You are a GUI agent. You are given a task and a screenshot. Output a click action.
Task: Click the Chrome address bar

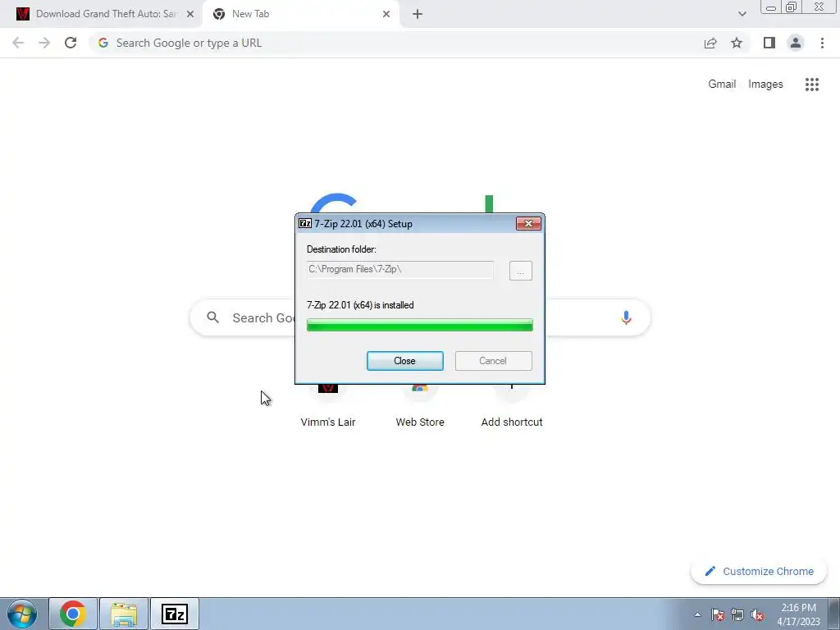pyautogui.click(x=396, y=43)
